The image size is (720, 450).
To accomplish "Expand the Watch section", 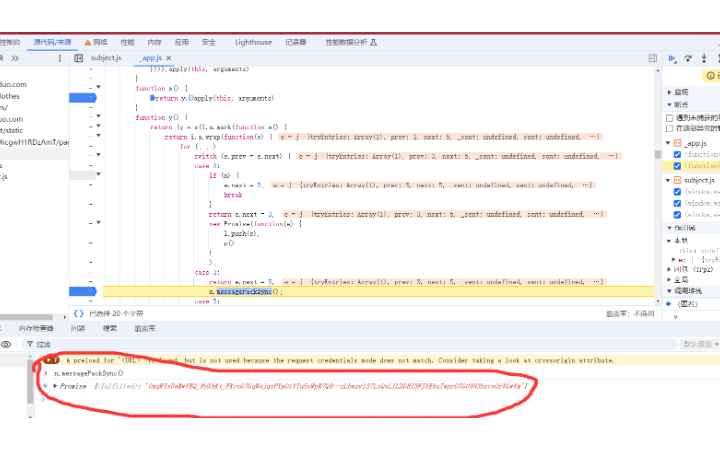I will coord(669,92).
